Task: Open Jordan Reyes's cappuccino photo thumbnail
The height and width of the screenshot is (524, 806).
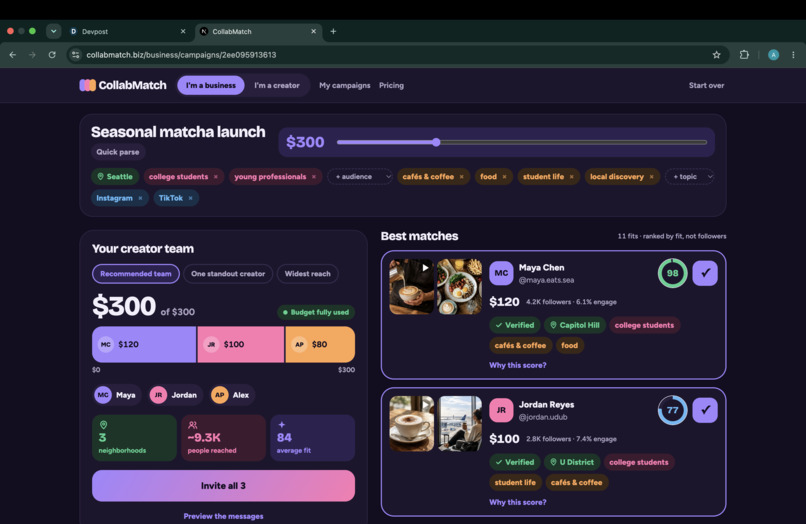Action: pos(411,423)
